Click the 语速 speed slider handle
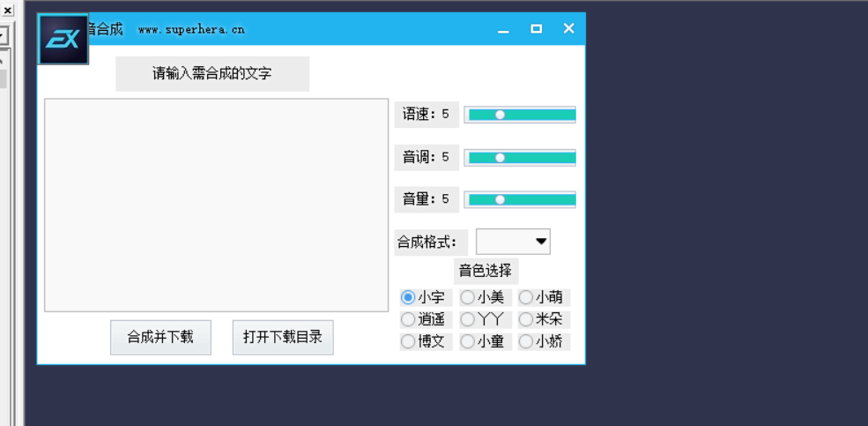 (x=500, y=115)
